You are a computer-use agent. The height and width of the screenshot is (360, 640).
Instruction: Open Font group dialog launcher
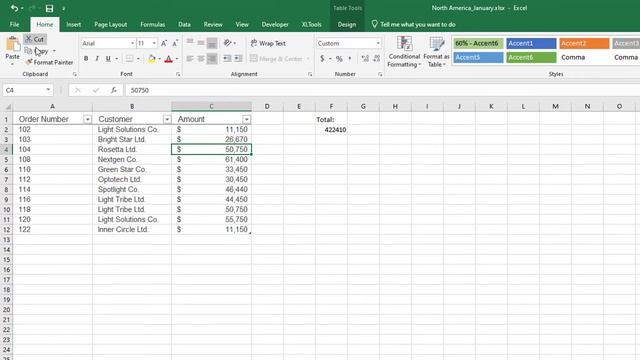point(178,74)
